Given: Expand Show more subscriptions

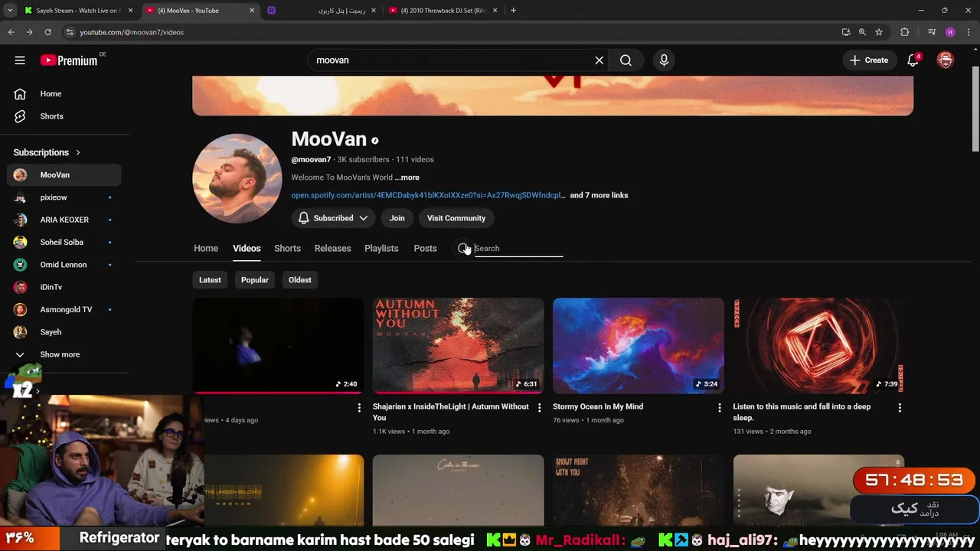Looking at the screenshot, I should point(61,355).
